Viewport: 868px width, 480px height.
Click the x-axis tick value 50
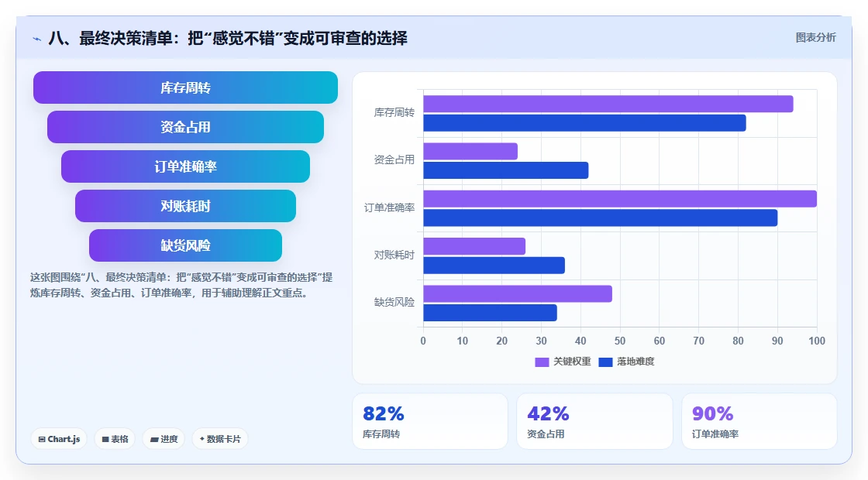point(620,341)
